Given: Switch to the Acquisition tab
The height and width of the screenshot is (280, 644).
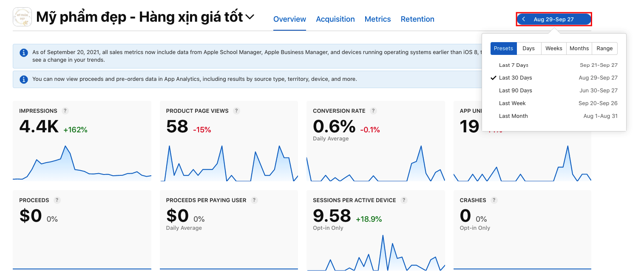Looking at the screenshot, I should point(335,19).
